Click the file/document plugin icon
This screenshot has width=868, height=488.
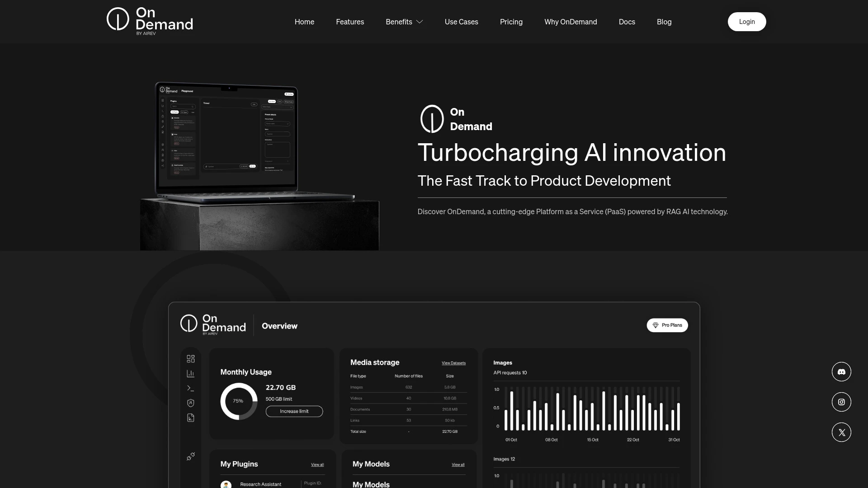191,418
